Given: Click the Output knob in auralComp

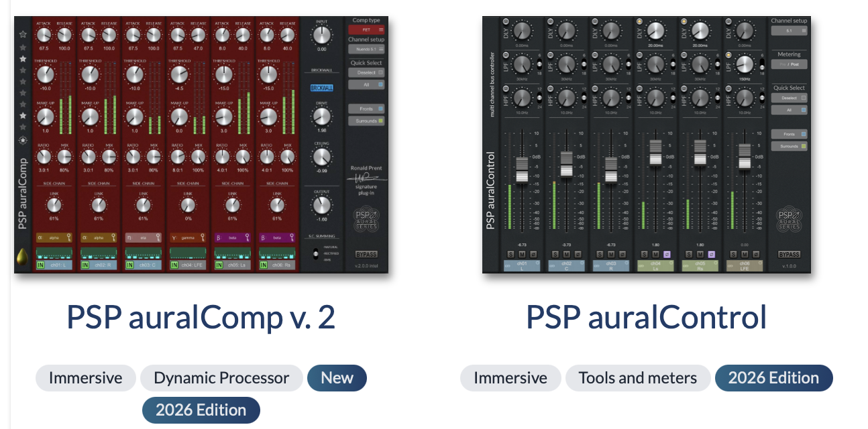Looking at the screenshot, I should click(322, 205).
